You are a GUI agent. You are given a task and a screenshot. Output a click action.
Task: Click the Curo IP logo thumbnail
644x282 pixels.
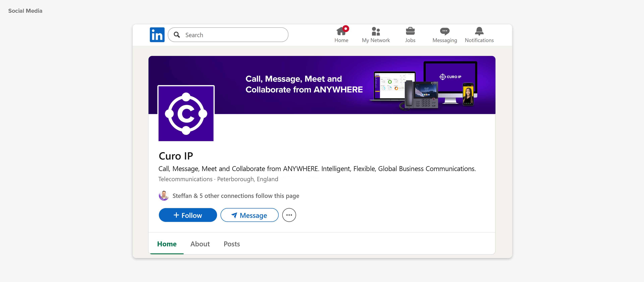click(x=186, y=113)
